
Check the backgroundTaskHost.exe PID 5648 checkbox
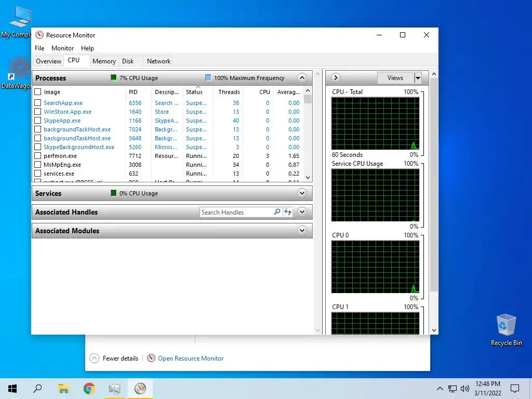[38, 138]
